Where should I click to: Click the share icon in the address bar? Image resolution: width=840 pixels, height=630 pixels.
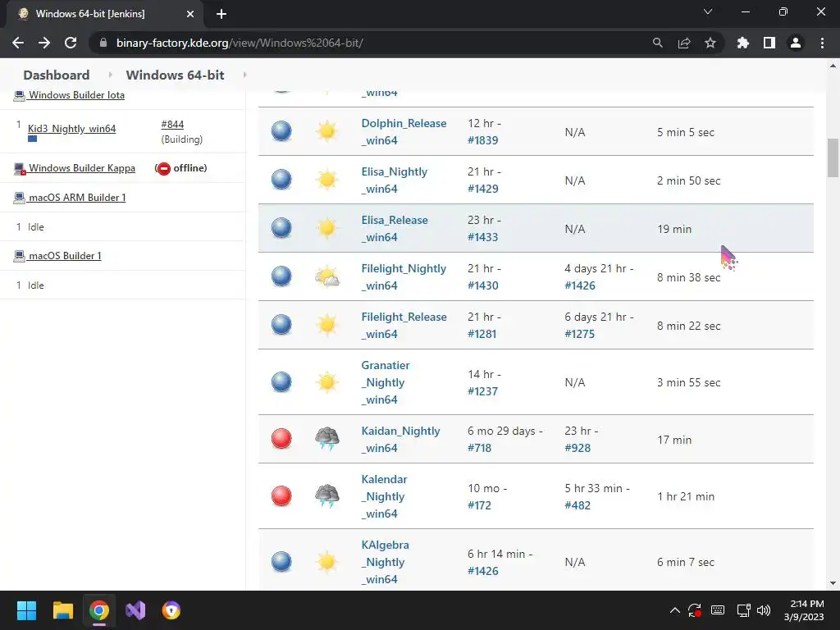coord(684,43)
